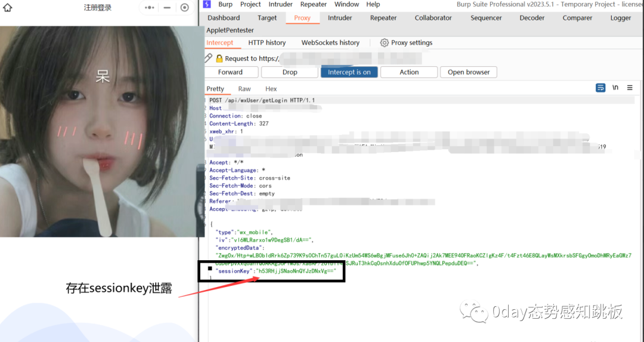Screen dimensions: 644x342
Task: Click the Sec-Fetch-Dest: empty header
Action: click(x=242, y=193)
